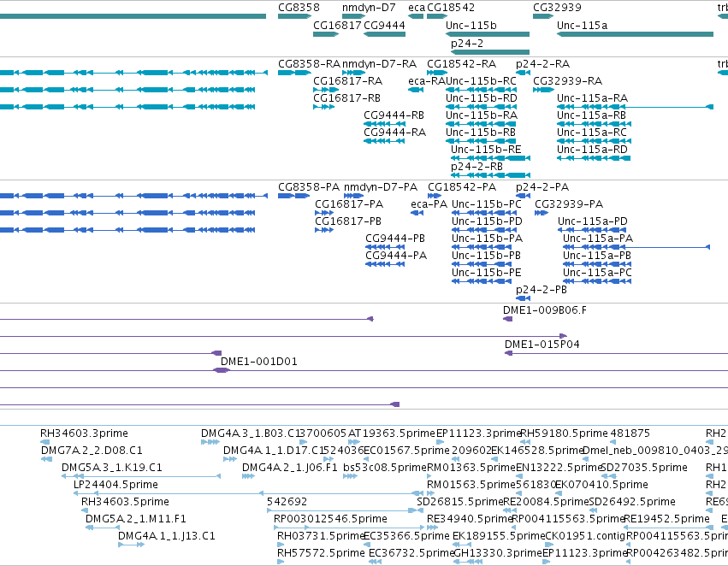Image resolution: width=728 pixels, height=566 pixels.
Task: Select EST RE19452.5prime
Action: 669,528
